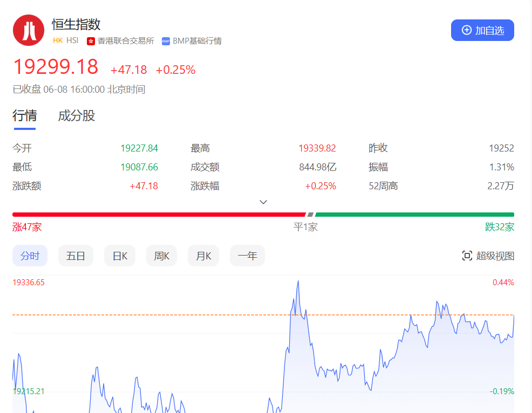Click the gray unchanged stocks bar segment
532x413 pixels.
coord(310,215)
